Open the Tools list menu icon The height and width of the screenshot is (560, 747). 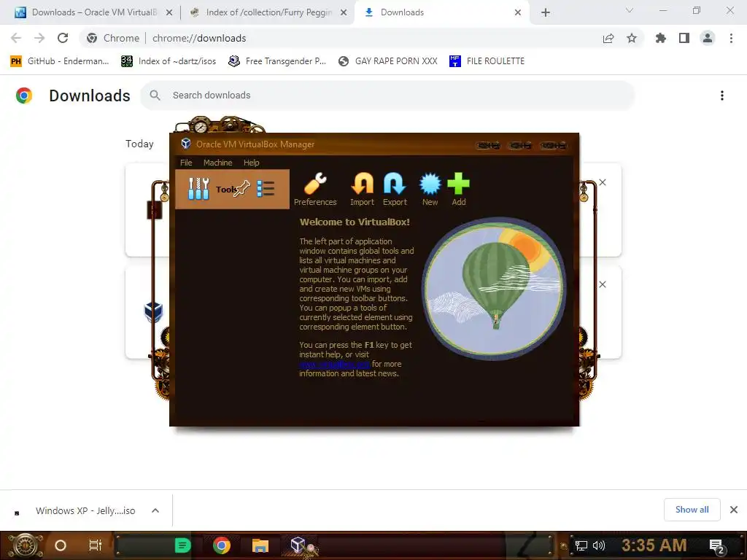pyautogui.click(x=266, y=189)
